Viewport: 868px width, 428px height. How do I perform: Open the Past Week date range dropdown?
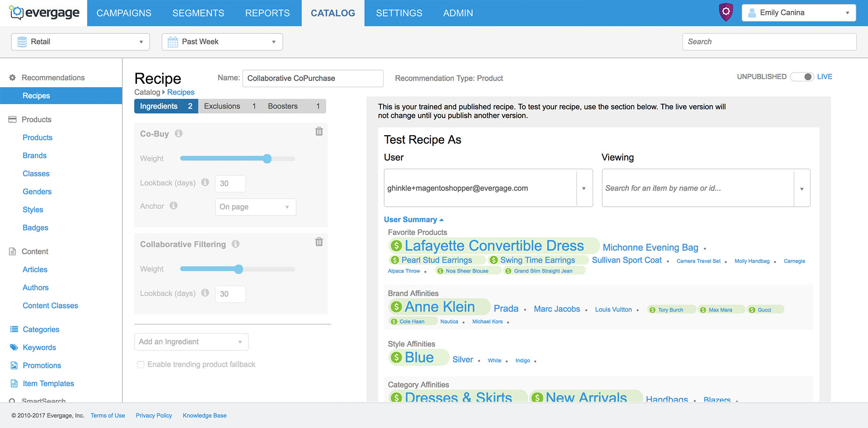(x=222, y=42)
